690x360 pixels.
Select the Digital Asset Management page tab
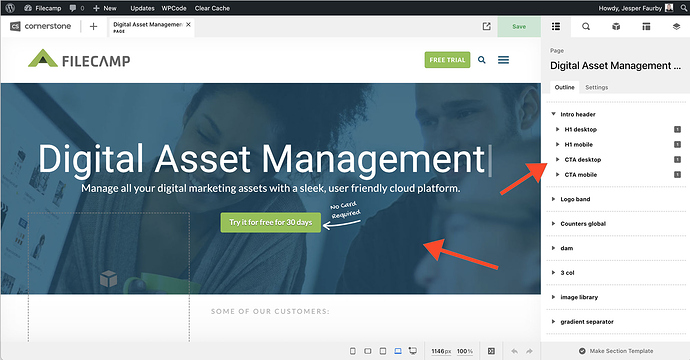[x=147, y=27]
